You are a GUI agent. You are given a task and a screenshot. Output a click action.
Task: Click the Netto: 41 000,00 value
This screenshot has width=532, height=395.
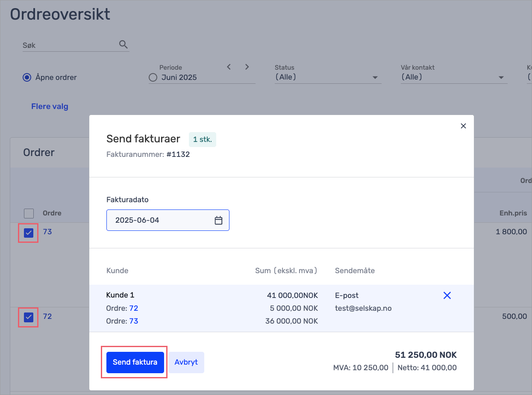(x=427, y=368)
